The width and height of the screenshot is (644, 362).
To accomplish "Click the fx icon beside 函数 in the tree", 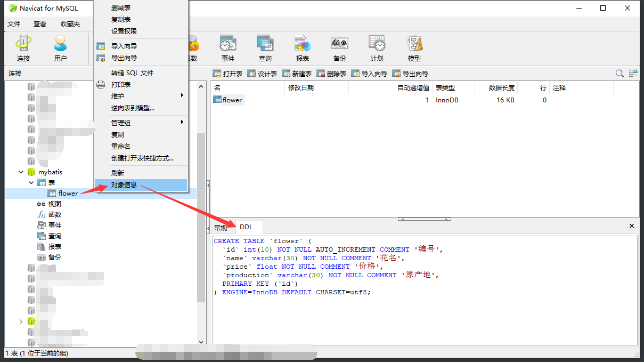I will pos(42,214).
